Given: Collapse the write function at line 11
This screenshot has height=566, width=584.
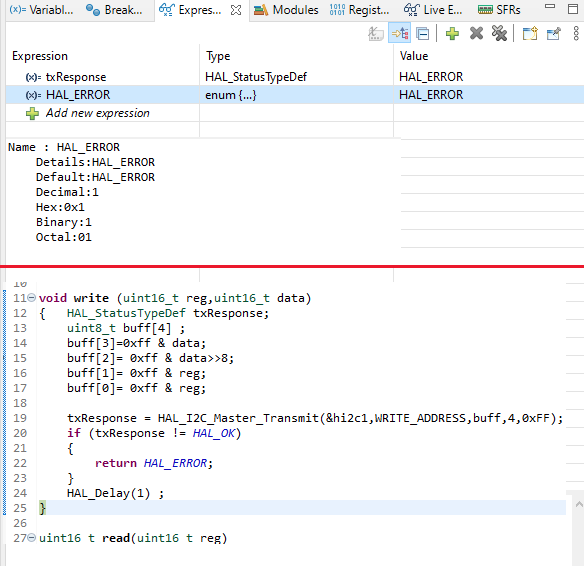Looking at the screenshot, I should tap(32, 298).
